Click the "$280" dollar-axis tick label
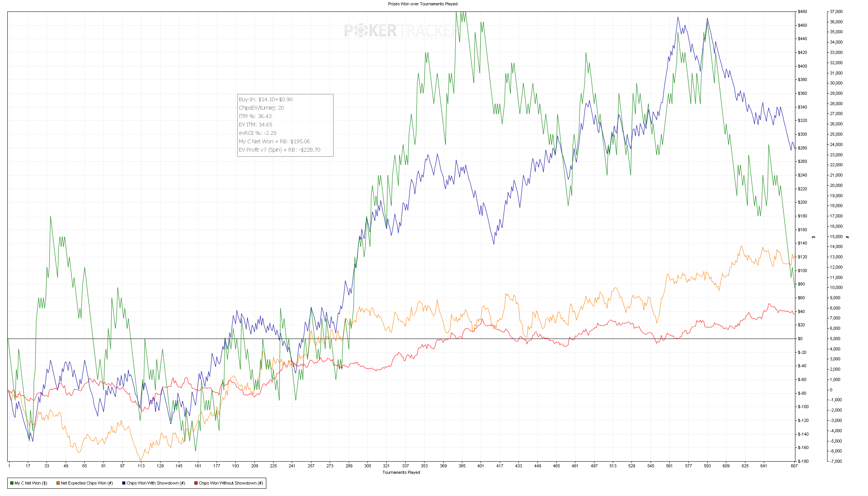The width and height of the screenshot is (868, 496). (x=802, y=148)
